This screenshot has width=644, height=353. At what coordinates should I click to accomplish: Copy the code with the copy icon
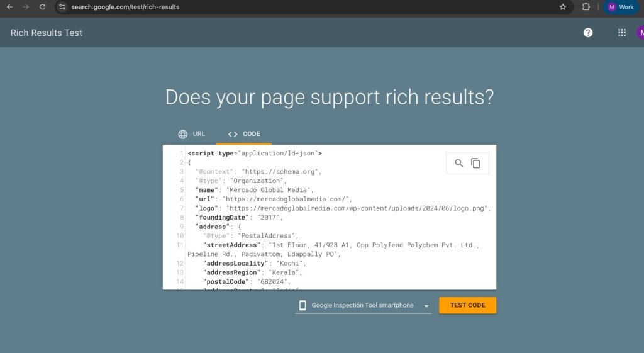click(475, 163)
